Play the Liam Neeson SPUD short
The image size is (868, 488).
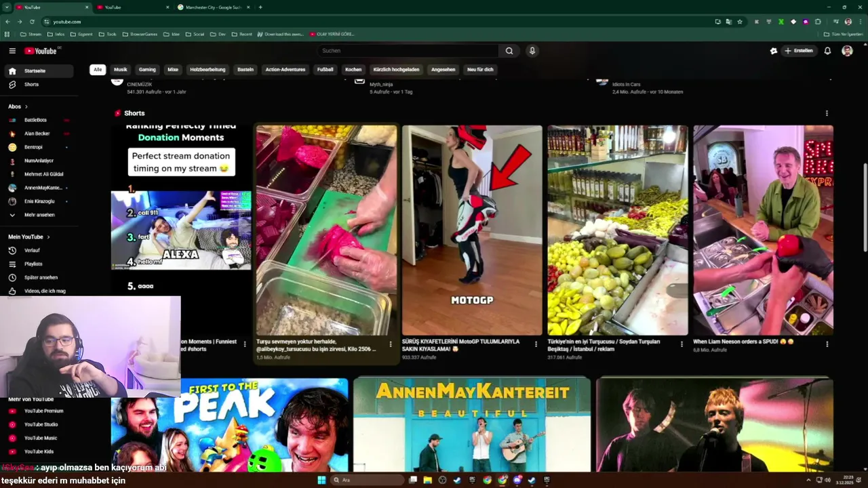click(763, 230)
